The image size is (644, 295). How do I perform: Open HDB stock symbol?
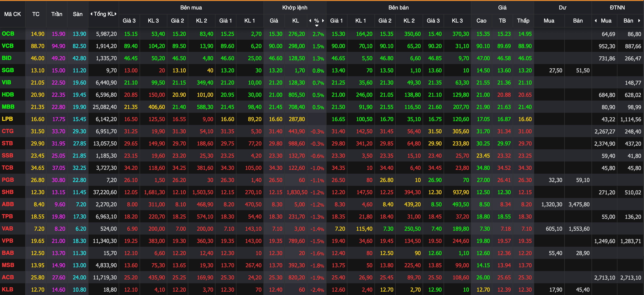click(8, 94)
